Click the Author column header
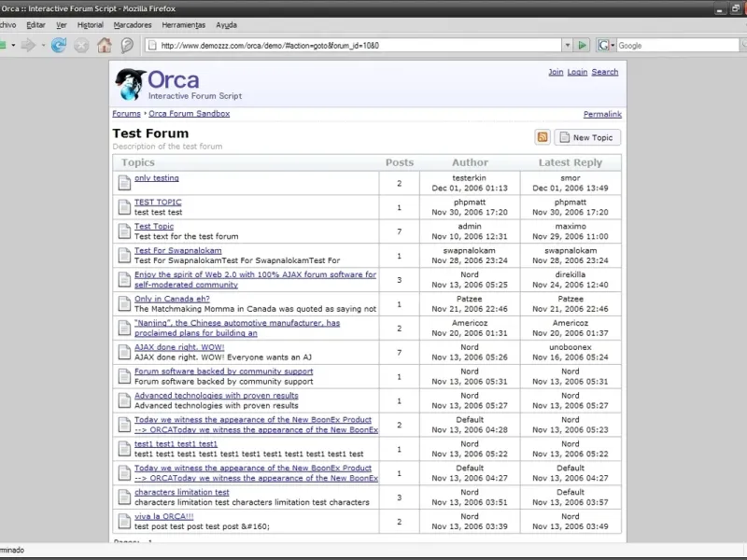747x560 pixels. click(470, 162)
